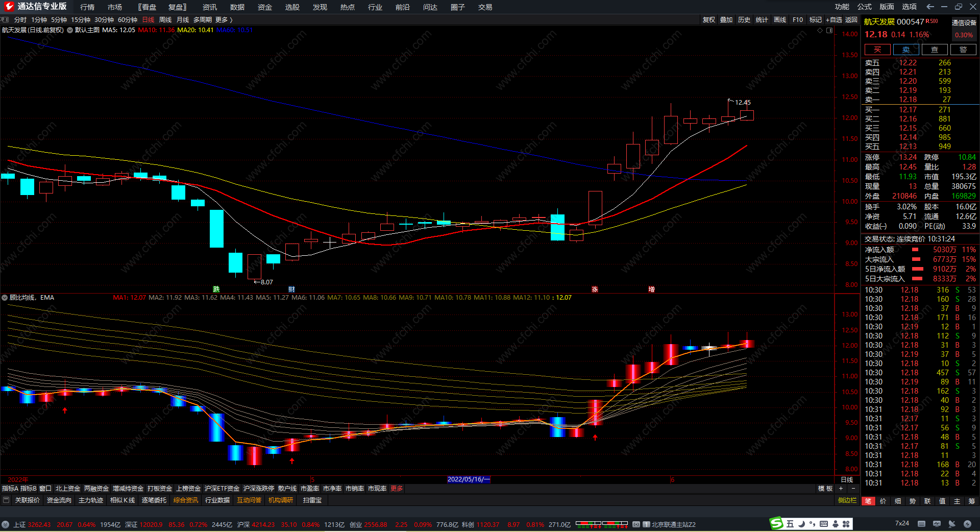980x532 pixels.
Task: Click the back arrow in title bar
Action: (x=930, y=7)
